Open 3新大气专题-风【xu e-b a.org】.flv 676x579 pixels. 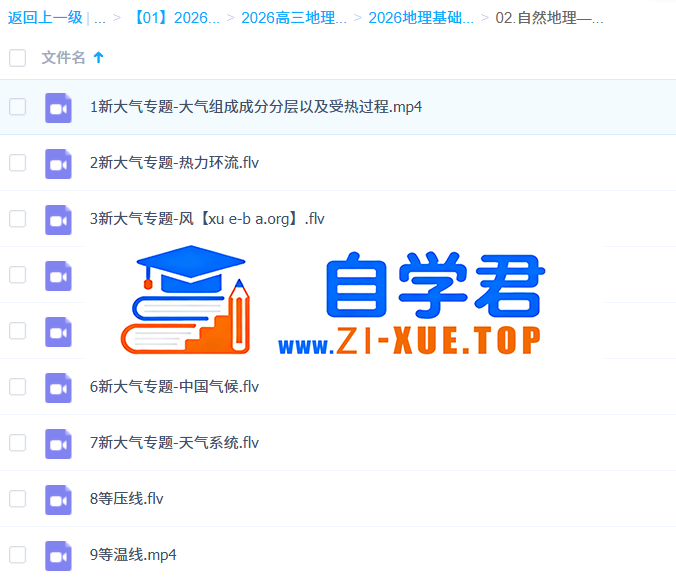click(x=207, y=219)
